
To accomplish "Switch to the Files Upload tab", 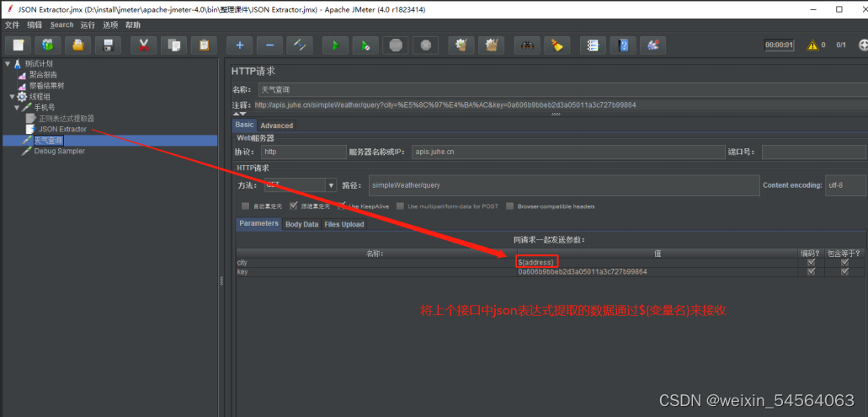I will 343,224.
